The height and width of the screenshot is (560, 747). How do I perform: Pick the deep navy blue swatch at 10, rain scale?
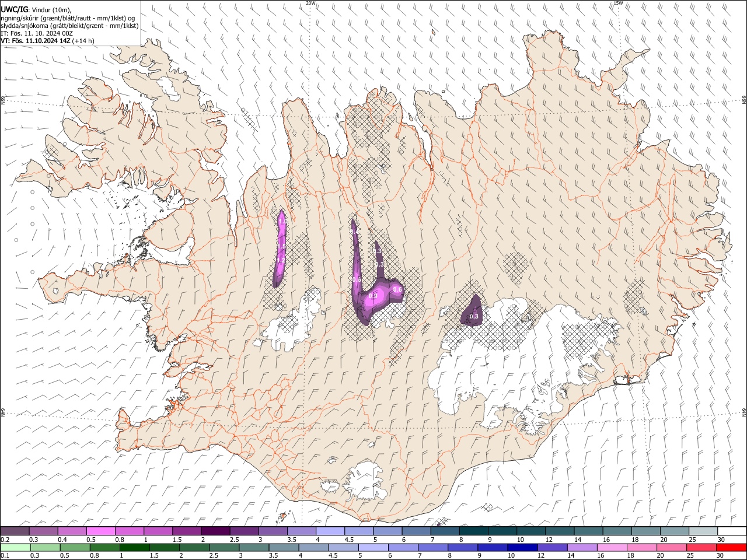tap(522, 547)
